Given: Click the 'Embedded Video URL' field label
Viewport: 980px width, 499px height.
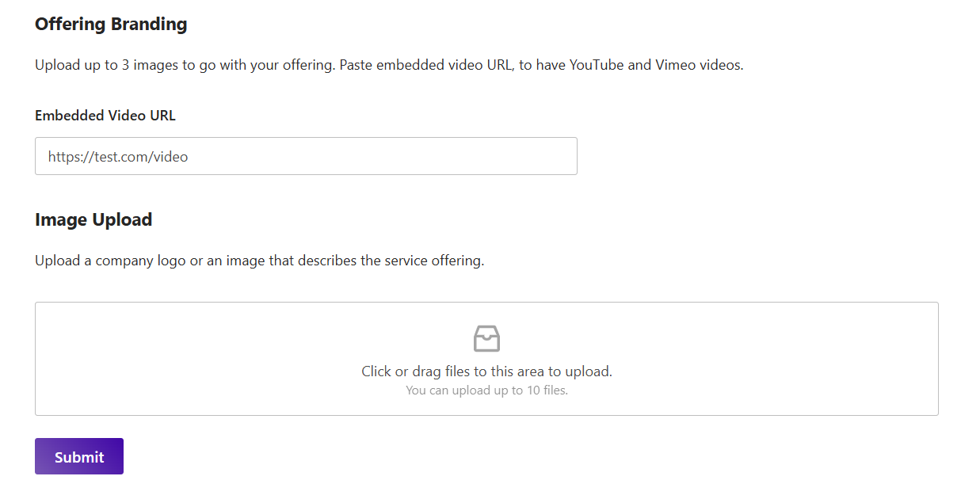Looking at the screenshot, I should coord(105,116).
